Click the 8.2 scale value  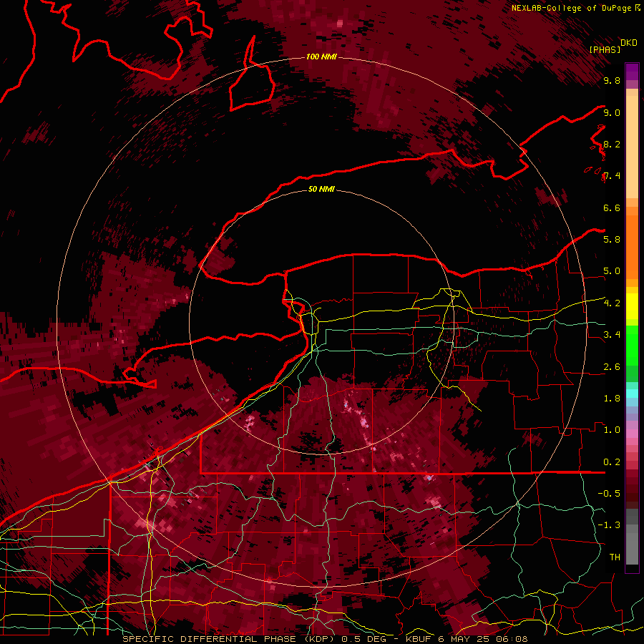click(612, 144)
